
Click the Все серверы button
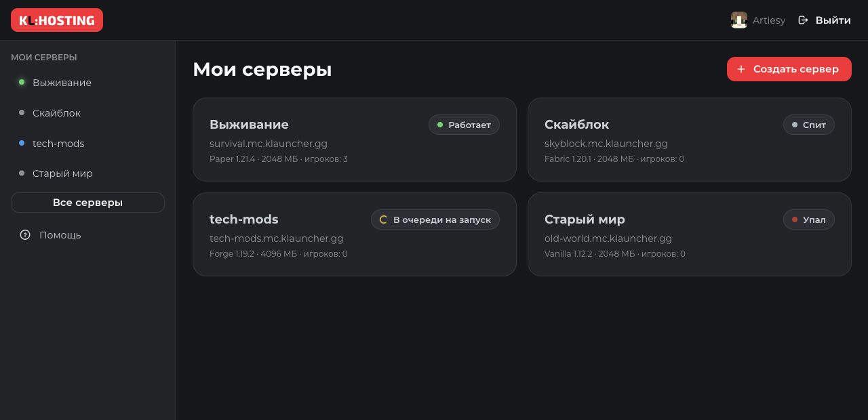pyautogui.click(x=88, y=203)
